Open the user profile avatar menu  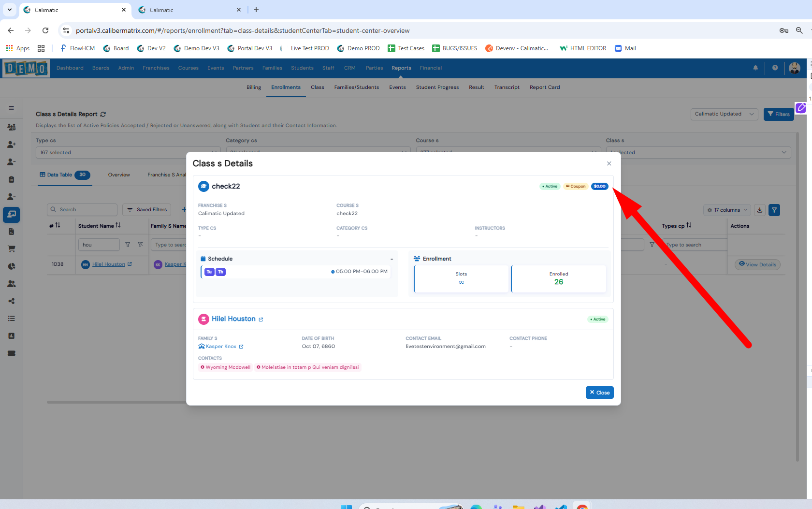(795, 68)
